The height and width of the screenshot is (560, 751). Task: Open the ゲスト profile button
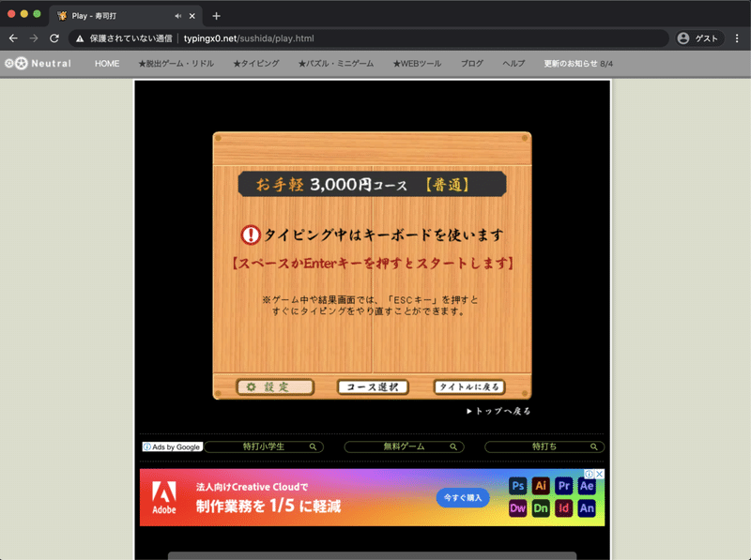point(697,38)
